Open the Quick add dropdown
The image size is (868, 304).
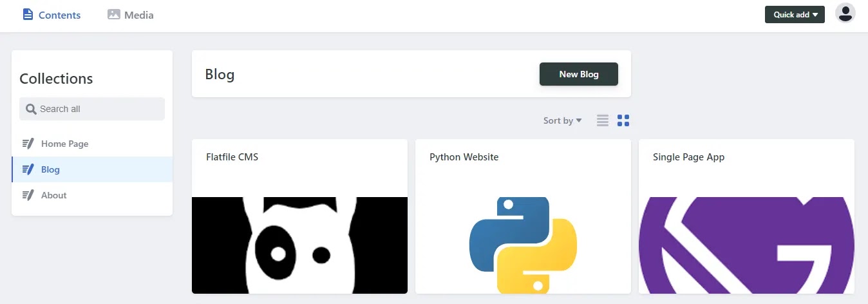tap(795, 14)
